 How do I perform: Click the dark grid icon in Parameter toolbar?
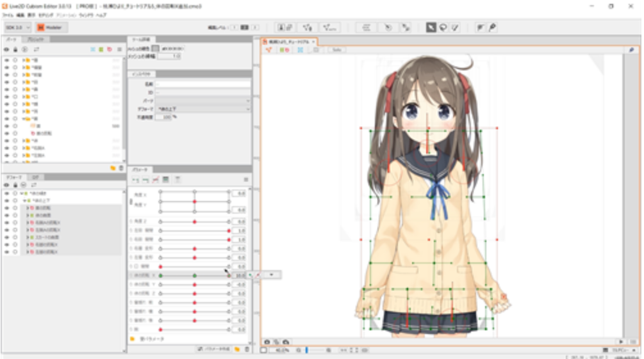[165, 180]
